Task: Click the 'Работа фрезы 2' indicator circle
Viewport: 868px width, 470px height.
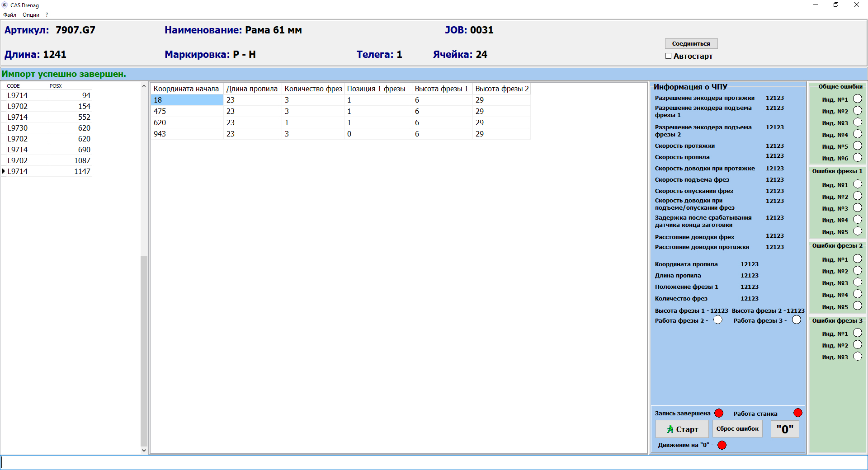Action: pyautogui.click(x=718, y=320)
